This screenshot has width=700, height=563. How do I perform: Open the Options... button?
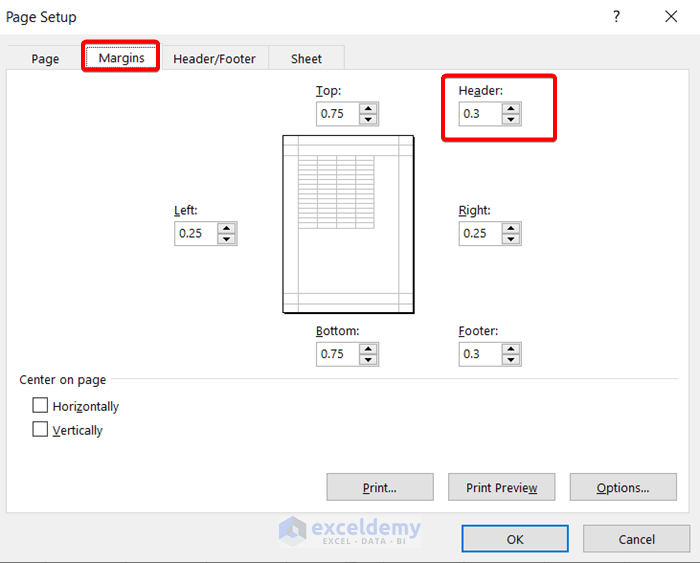click(623, 487)
